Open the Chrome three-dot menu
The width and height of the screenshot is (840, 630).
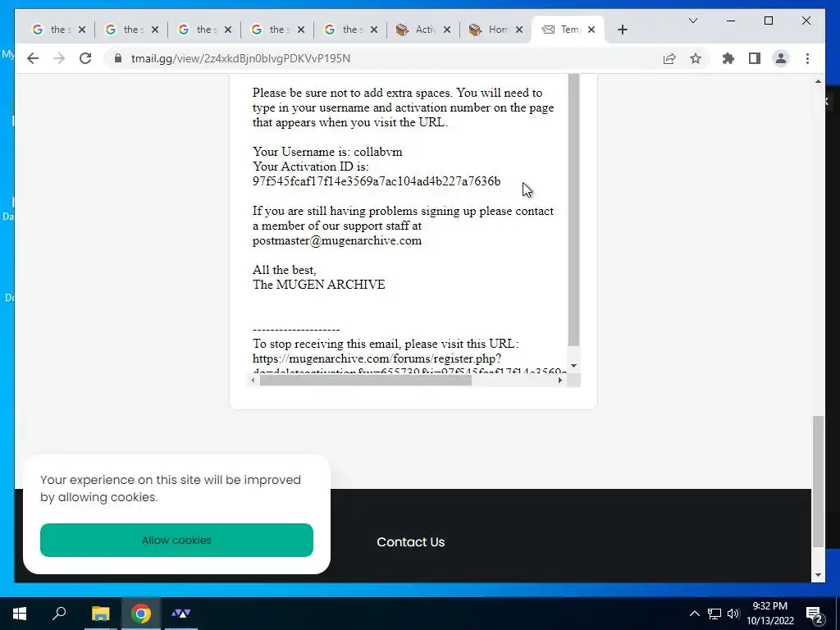point(807,58)
